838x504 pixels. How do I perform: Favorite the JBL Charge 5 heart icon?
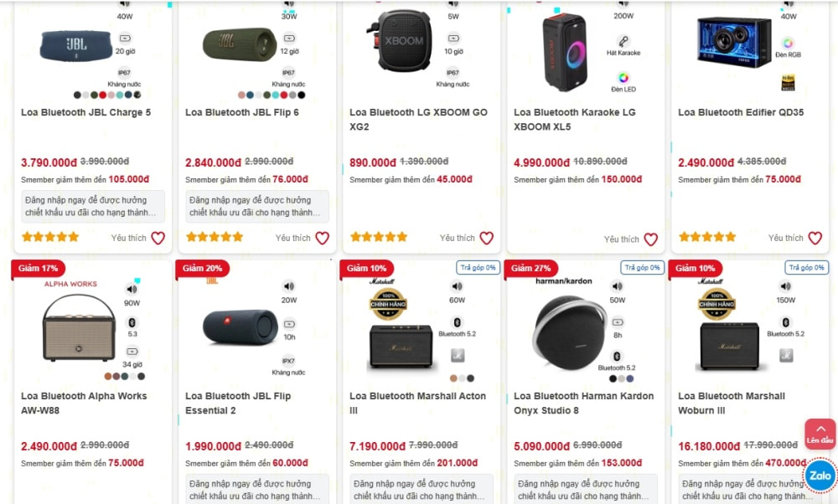tap(158, 238)
